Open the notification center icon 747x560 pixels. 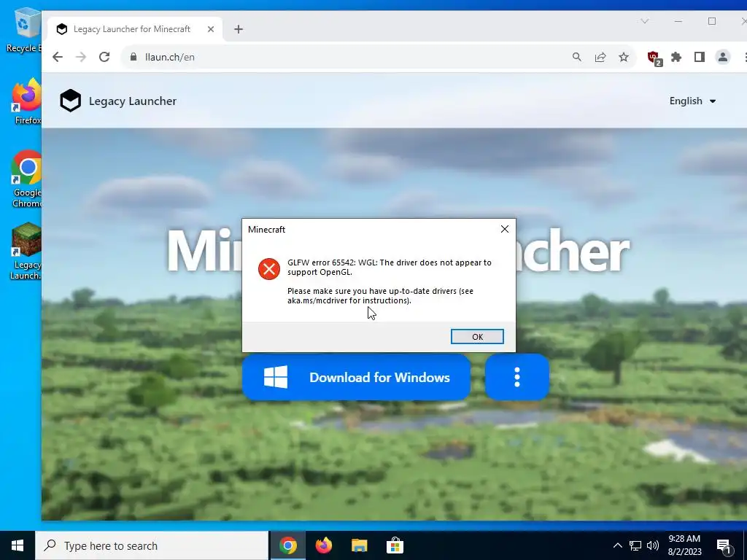(x=724, y=547)
